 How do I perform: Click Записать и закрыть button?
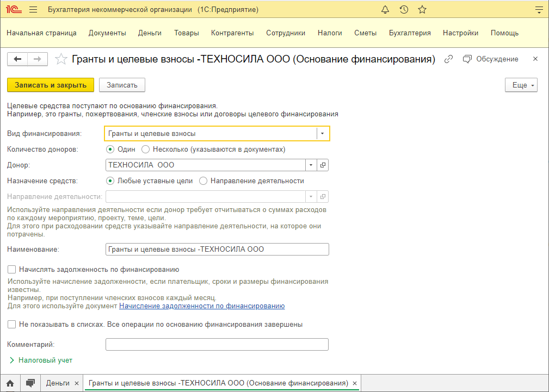point(51,85)
